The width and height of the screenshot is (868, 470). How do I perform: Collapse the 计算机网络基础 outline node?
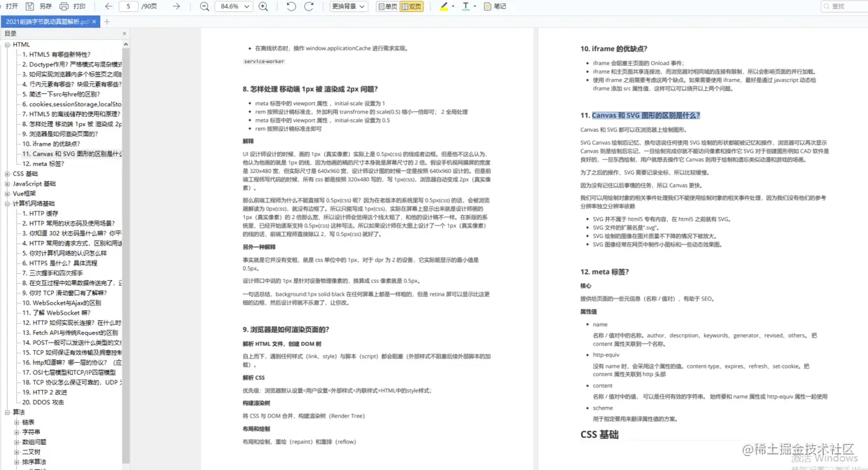coord(7,203)
